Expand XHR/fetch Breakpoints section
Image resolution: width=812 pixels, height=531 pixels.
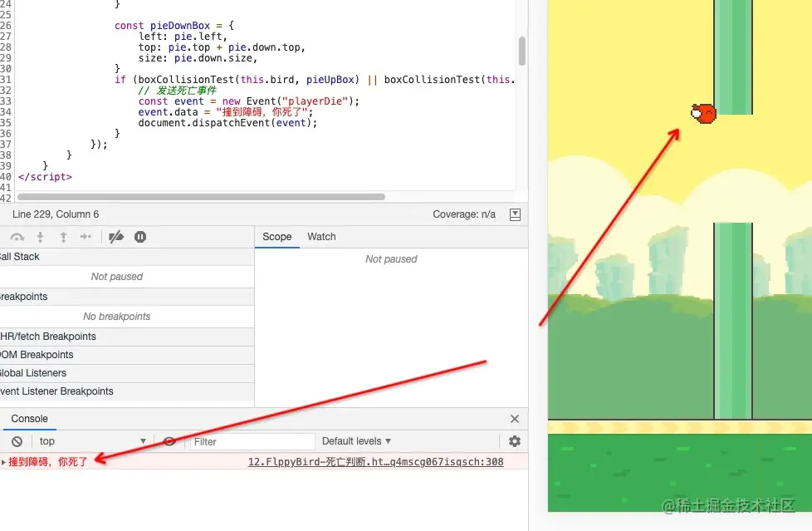point(127,337)
